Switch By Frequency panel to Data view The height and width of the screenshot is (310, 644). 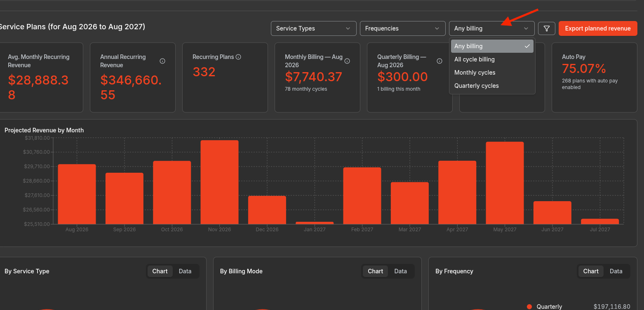(616, 271)
